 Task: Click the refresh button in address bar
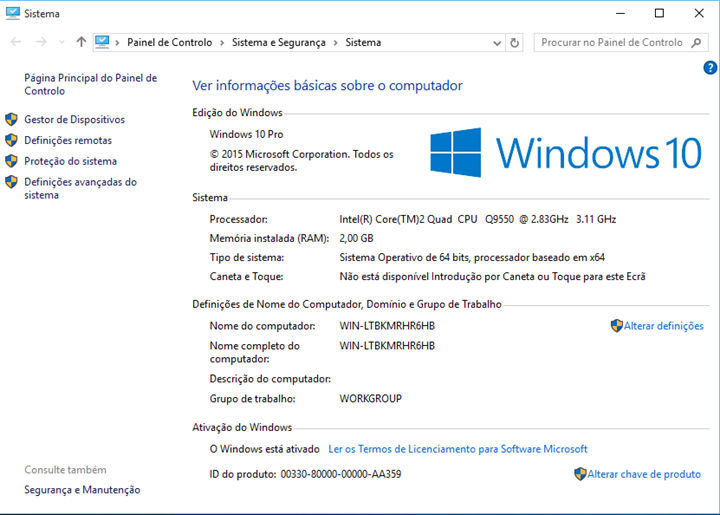coord(514,43)
